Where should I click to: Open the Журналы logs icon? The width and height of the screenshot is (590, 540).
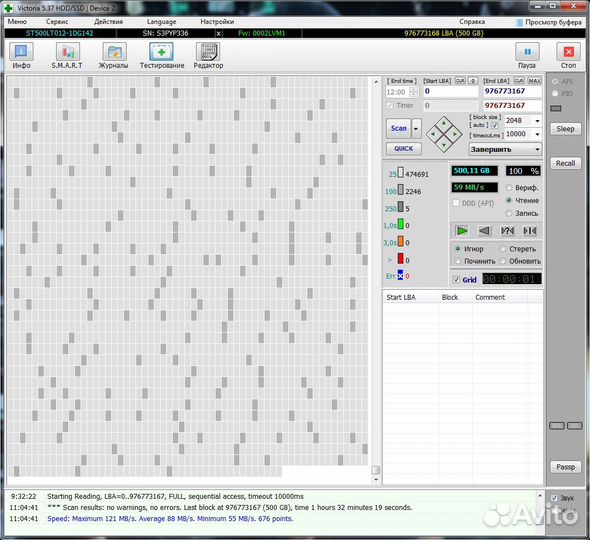point(114,52)
